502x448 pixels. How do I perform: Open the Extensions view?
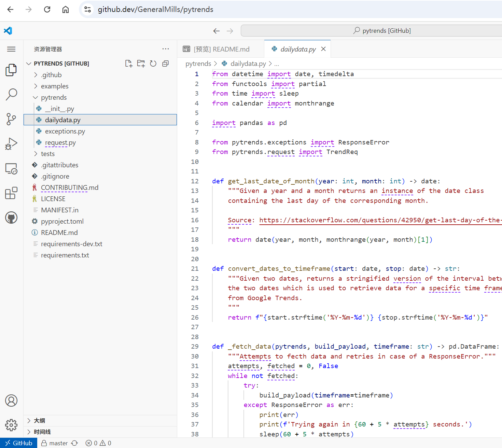[11, 193]
